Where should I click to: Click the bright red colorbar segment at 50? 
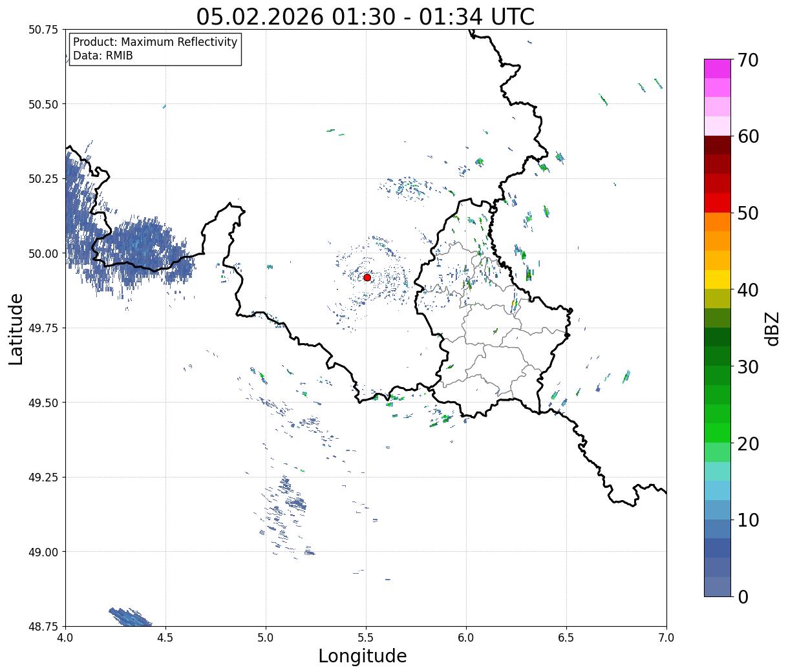pyautogui.click(x=718, y=203)
